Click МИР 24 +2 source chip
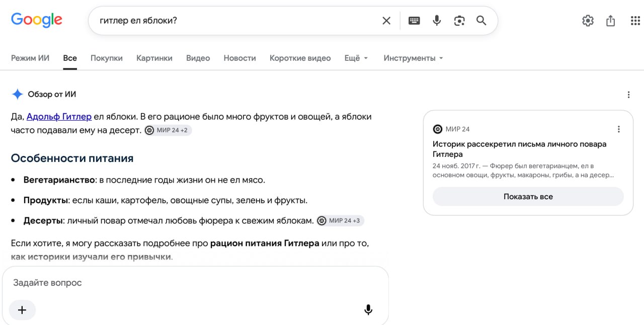Image resolution: width=644 pixels, height=325 pixels. click(168, 130)
